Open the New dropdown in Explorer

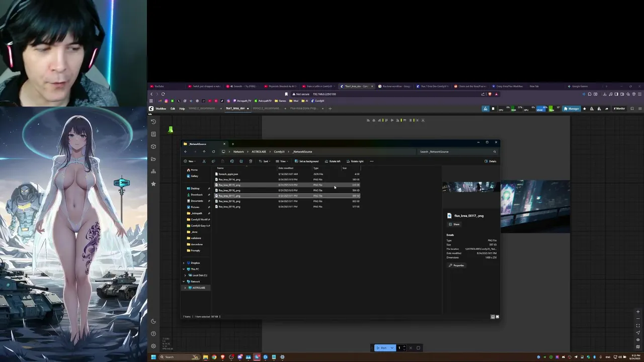click(x=190, y=161)
